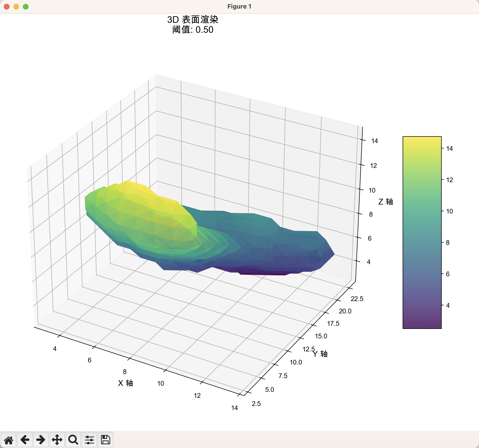Image resolution: width=479 pixels, height=448 pixels.
Task: Click the Home reset view icon
Action: 9,440
